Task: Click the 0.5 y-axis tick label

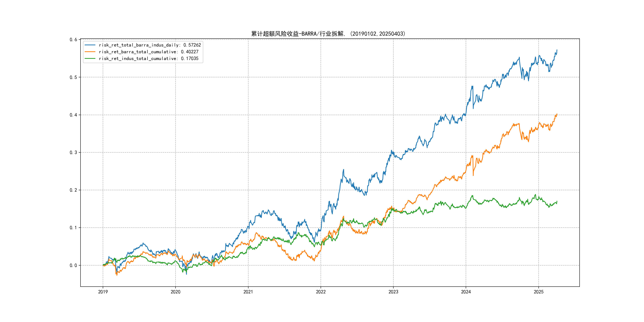Action: click(x=73, y=77)
